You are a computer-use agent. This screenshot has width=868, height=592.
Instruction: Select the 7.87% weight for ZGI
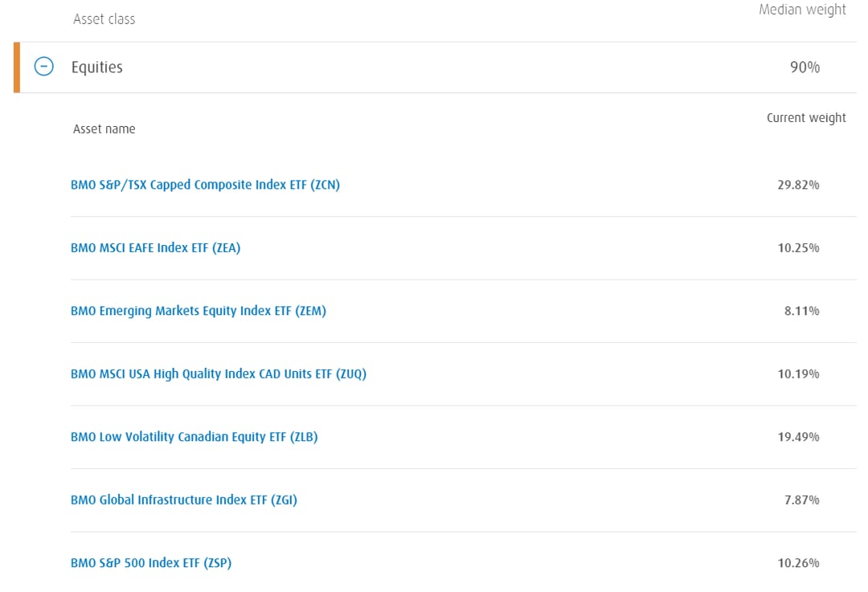801,500
